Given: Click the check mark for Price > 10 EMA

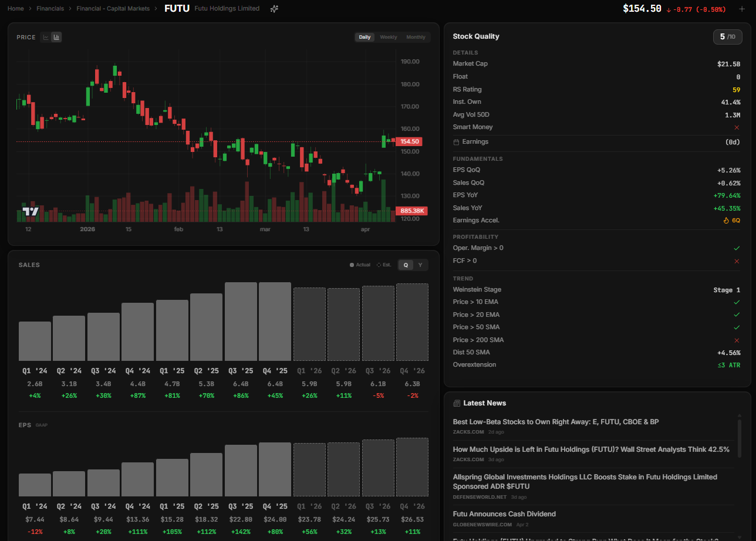Looking at the screenshot, I should tap(737, 302).
